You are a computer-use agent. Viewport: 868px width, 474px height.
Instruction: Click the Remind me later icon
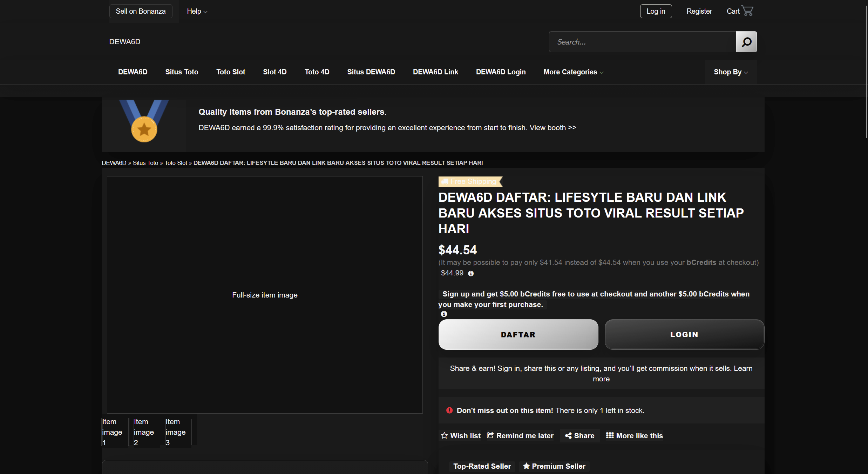490,435
